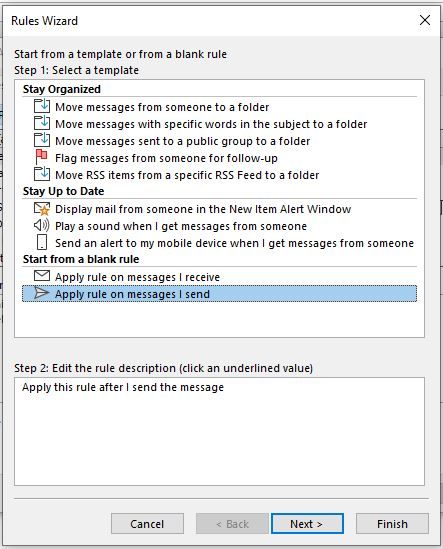Close the Rules Wizard dialog

coord(425,20)
